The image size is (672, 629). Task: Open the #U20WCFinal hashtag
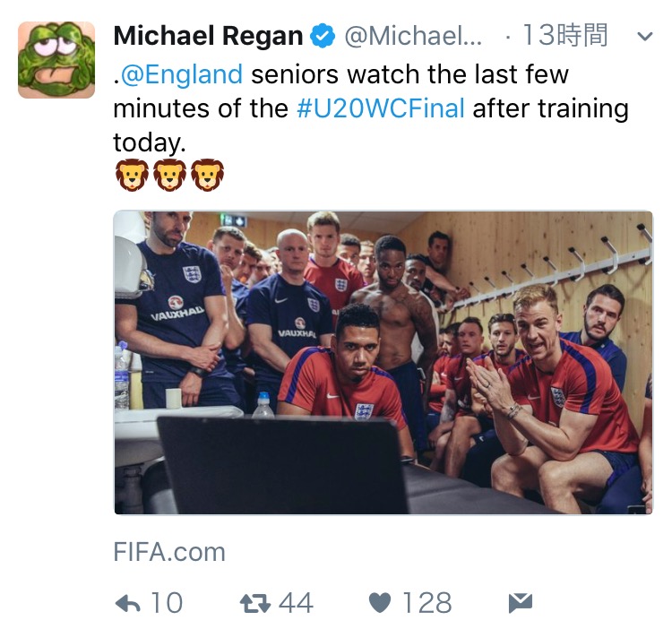tap(381, 108)
